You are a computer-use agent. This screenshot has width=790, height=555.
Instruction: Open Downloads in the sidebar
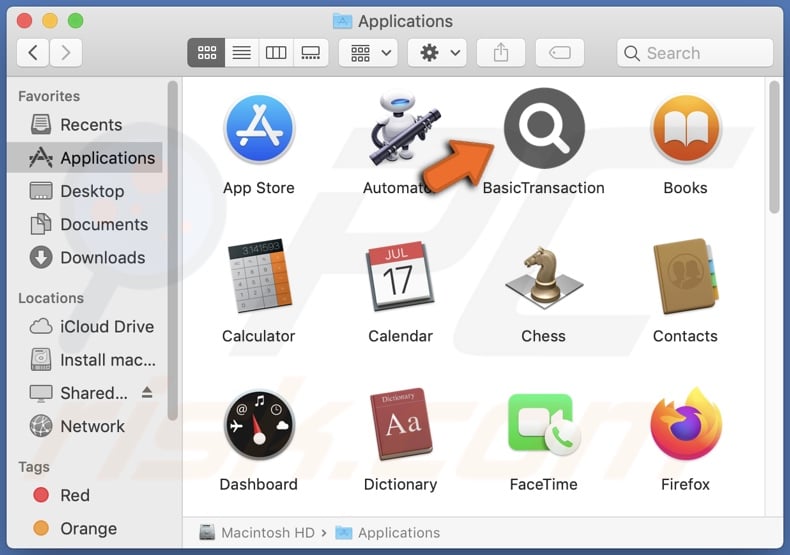point(85,257)
